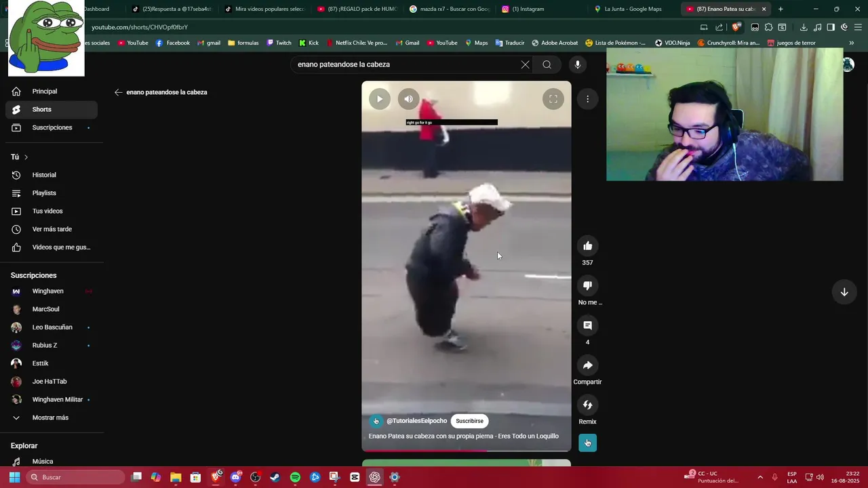Open Rubius Z channel
868x488 pixels.
pyautogui.click(x=52, y=346)
